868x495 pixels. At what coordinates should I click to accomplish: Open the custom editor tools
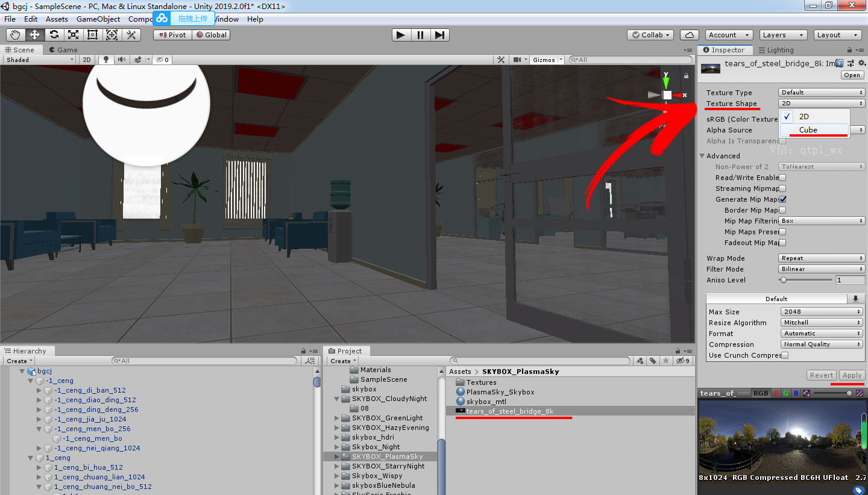131,35
